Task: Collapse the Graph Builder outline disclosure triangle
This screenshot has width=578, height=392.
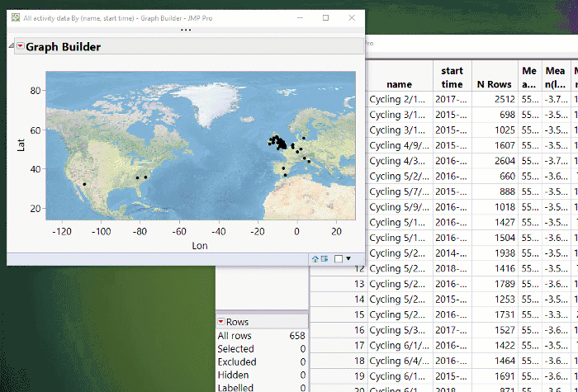Action: [12, 47]
